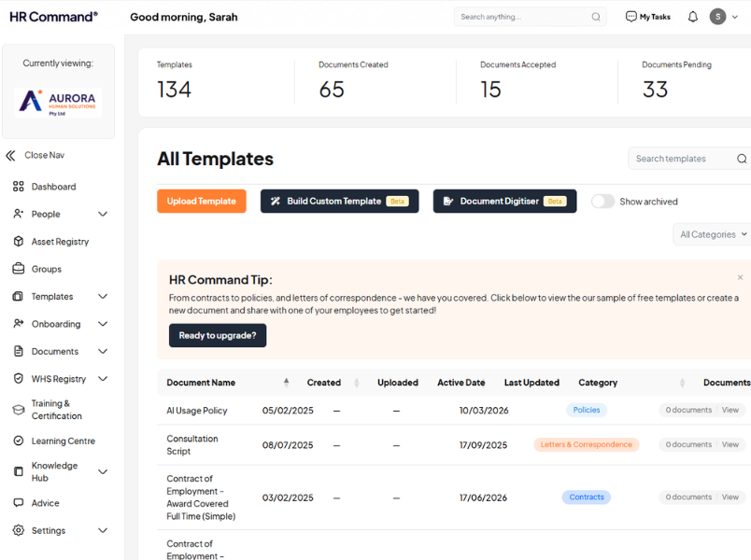Open notifications bell icon
This screenshot has height=560, width=751.
(692, 17)
